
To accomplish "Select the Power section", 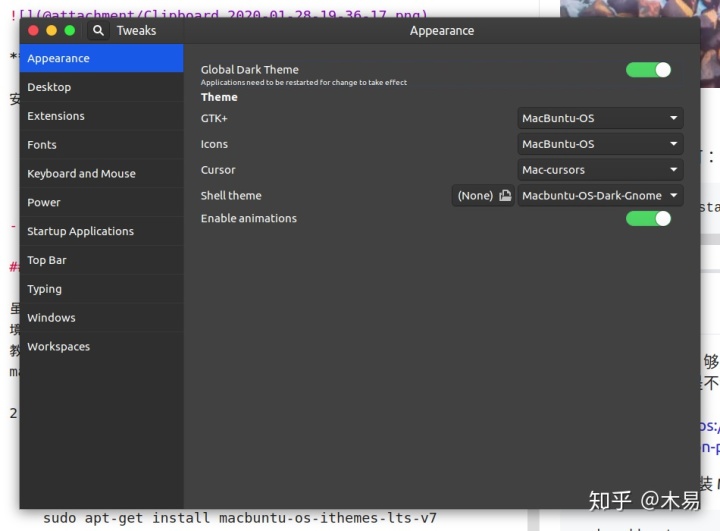I will (101, 203).
